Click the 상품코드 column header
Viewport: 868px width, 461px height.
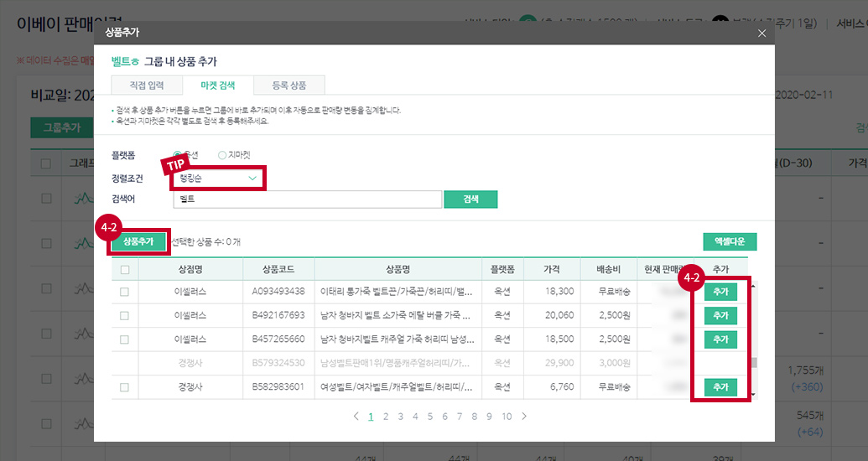[278, 270]
